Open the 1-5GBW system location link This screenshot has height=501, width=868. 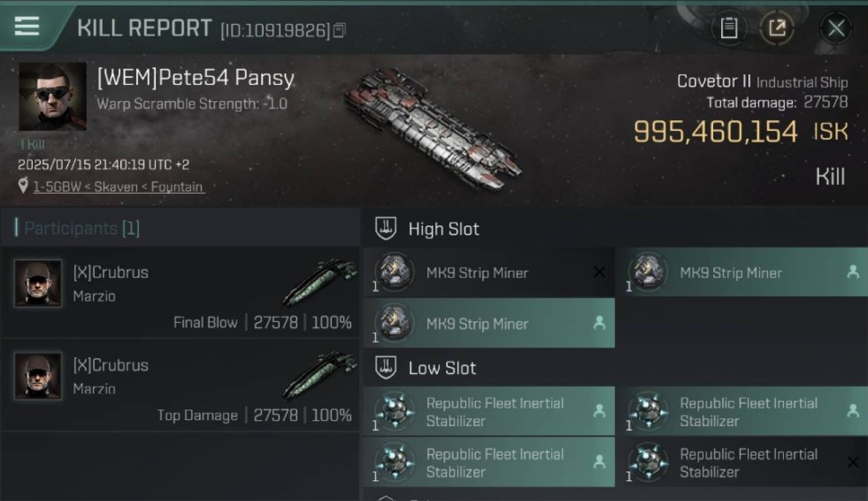click(x=119, y=187)
